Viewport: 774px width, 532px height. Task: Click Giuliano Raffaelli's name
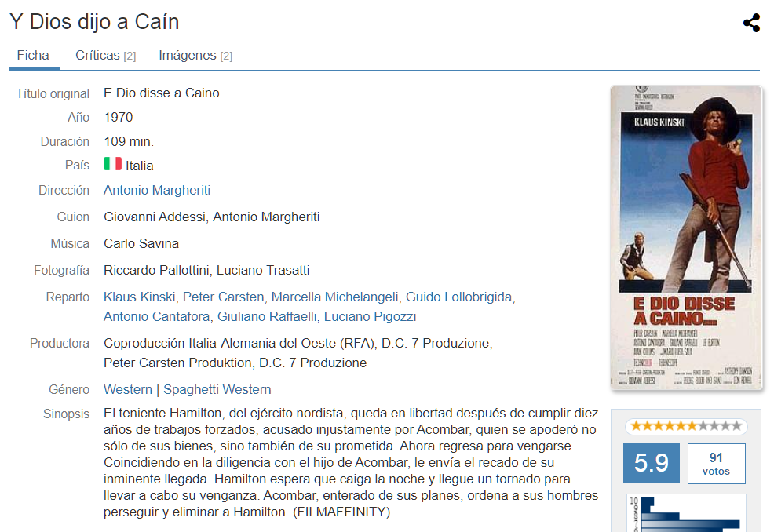tap(267, 316)
